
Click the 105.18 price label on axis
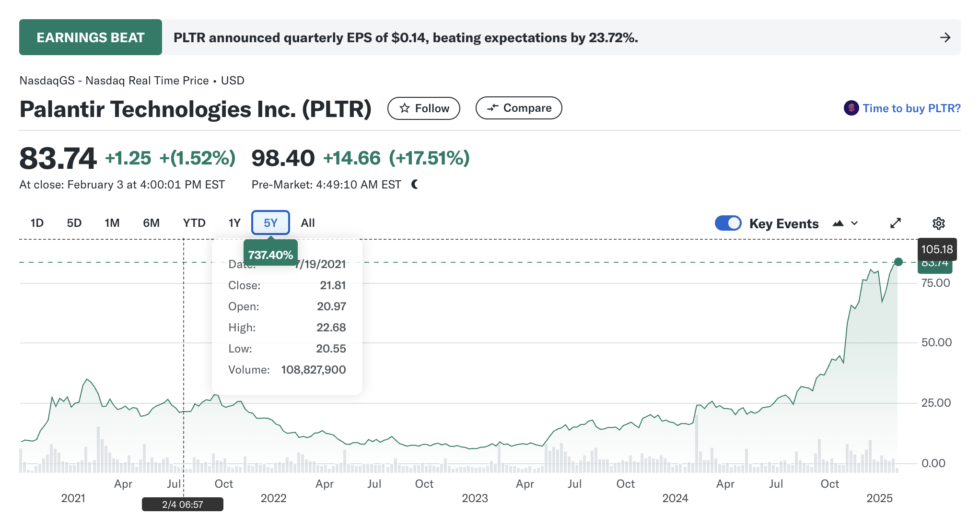937,249
